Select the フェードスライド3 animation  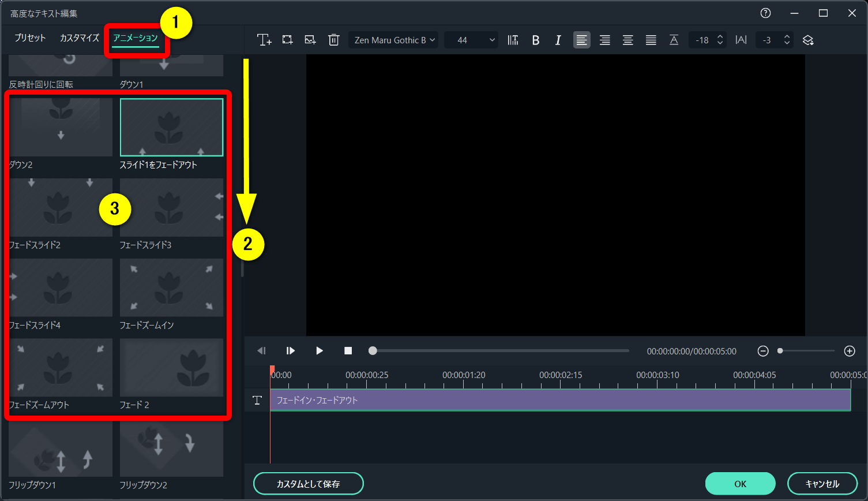point(171,207)
